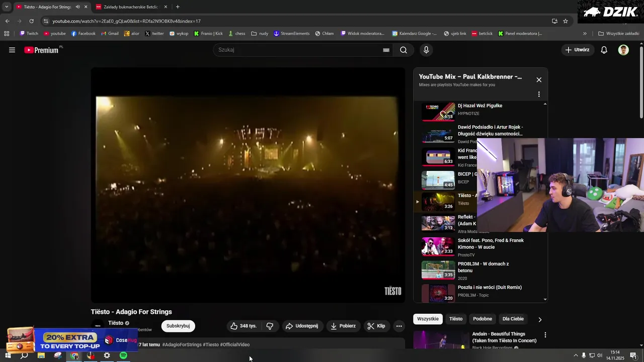Like the video with 348 tys. likes
Viewport: 644px width, 362px height.
point(244,326)
